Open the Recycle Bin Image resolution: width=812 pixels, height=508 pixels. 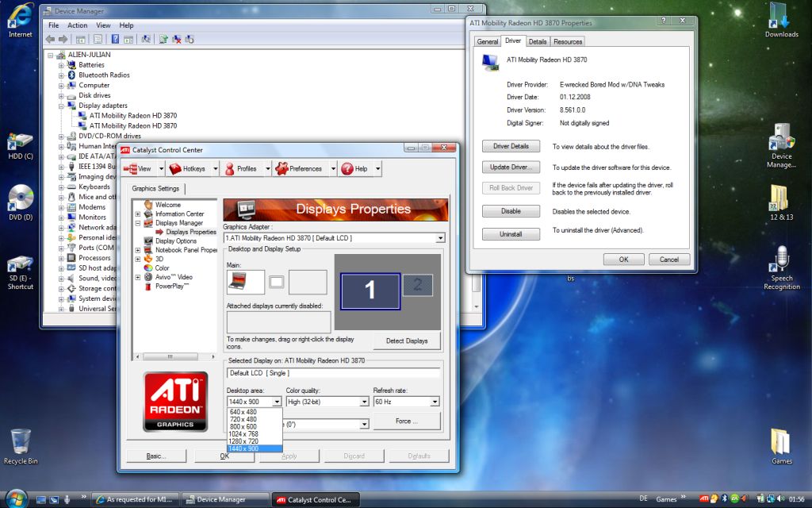click(x=20, y=446)
